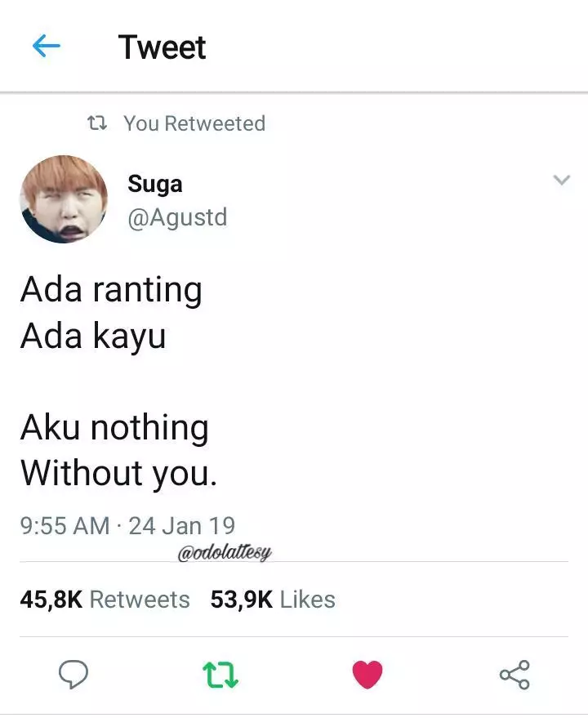Visit the @Agustd handle profile

click(x=177, y=217)
